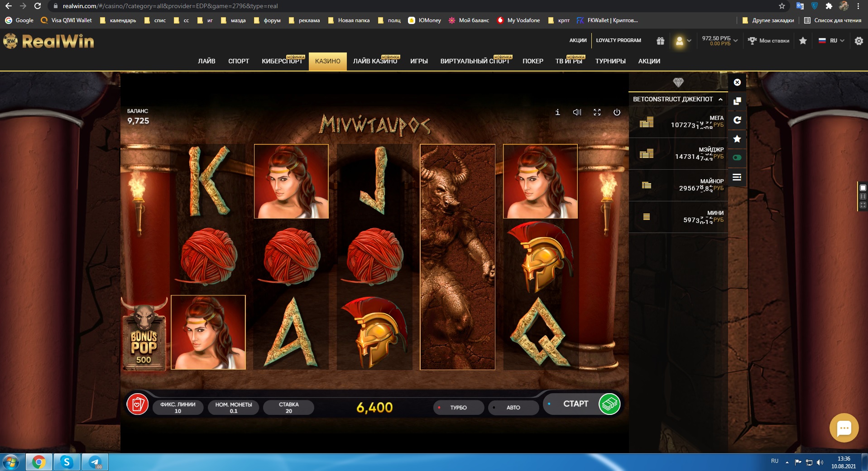Open the ТВ игры tab
This screenshot has width=868, height=471.
click(569, 61)
